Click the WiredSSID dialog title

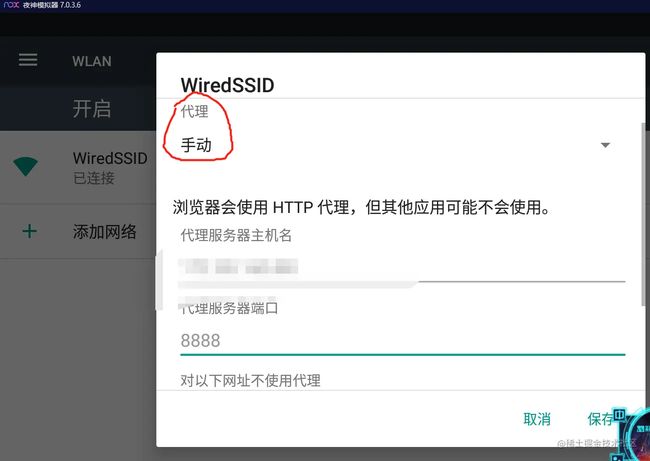227,85
